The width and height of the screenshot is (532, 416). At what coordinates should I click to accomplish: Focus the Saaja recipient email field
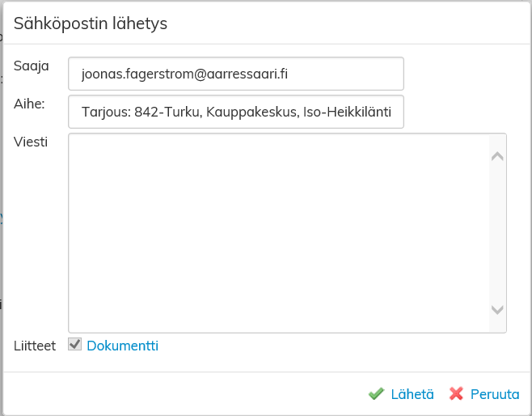tap(235, 74)
